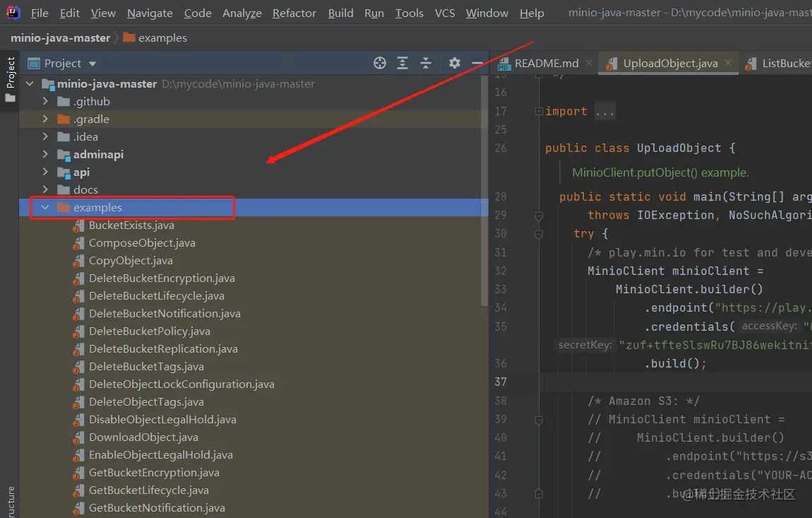Screen dimensions: 812x518
Task: Click the Collapse All icon in Project panel
Action: [426, 64]
